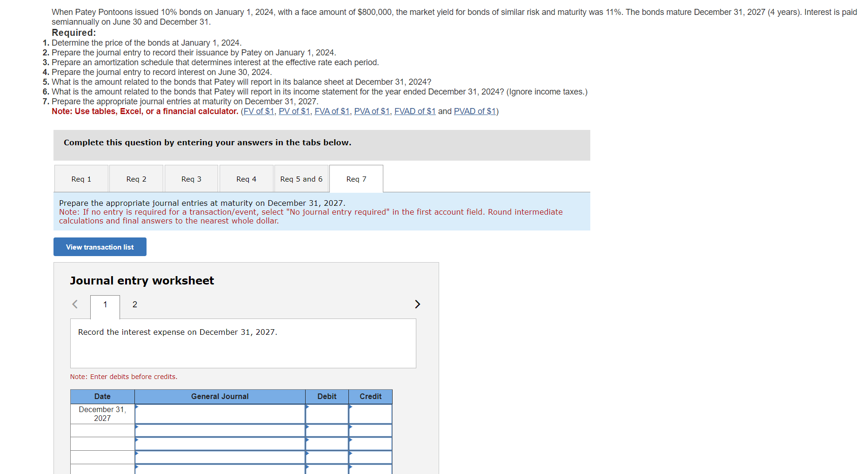Select the Req 3 tab
This screenshot has width=868, height=474.
[191, 178]
